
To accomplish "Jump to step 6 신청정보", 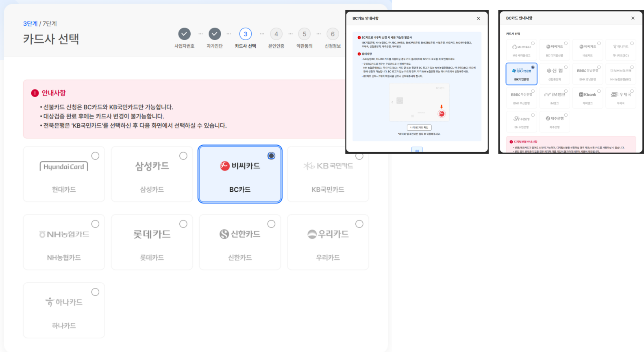I will click(x=333, y=34).
